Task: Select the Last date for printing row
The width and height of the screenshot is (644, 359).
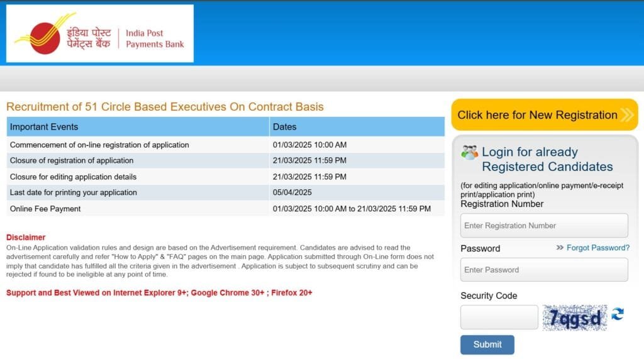Action: 73,192
